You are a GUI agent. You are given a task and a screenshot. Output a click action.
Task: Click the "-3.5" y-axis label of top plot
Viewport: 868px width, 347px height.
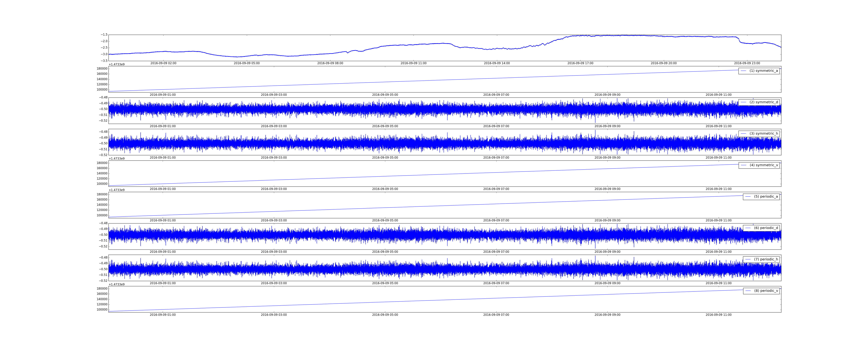coord(104,61)
